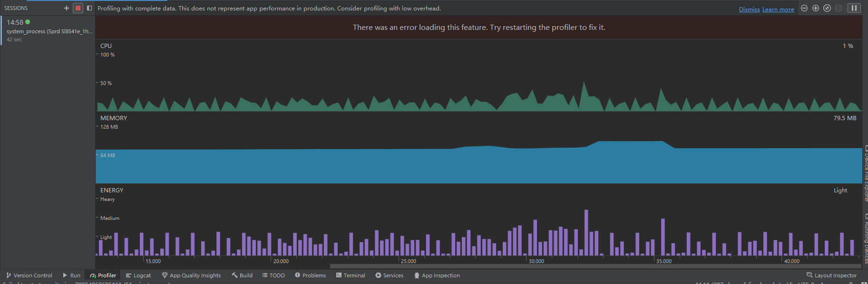This screenshot has width=868, height=284.
Task: Stop the current profiling session
Action: 78,8
